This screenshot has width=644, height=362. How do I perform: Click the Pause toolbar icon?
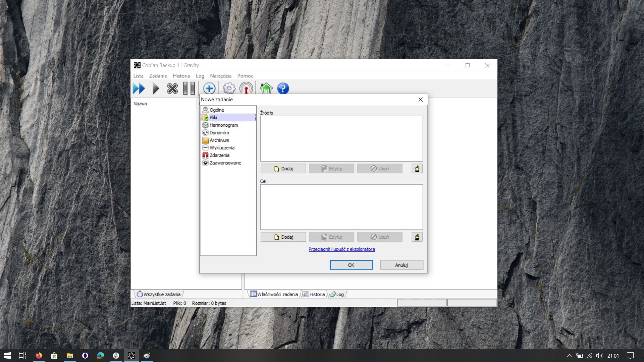[x=189, y=88]
